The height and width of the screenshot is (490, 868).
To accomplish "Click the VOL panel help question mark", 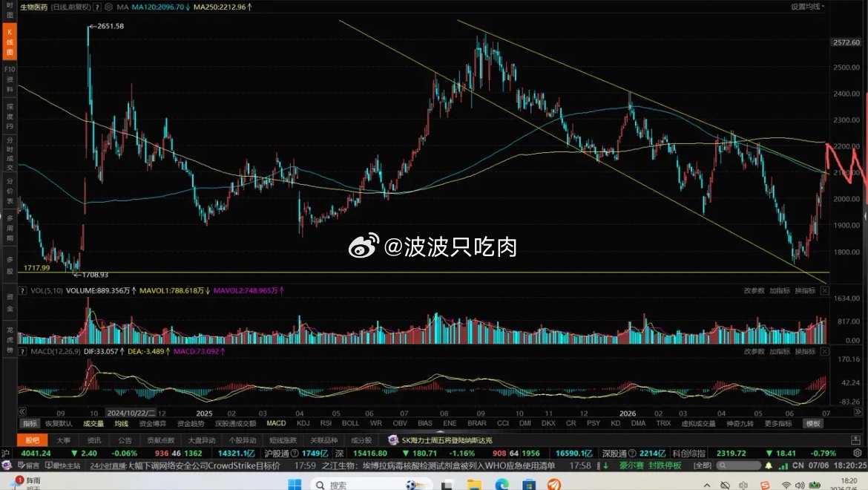I will click(x=23, y=291).
